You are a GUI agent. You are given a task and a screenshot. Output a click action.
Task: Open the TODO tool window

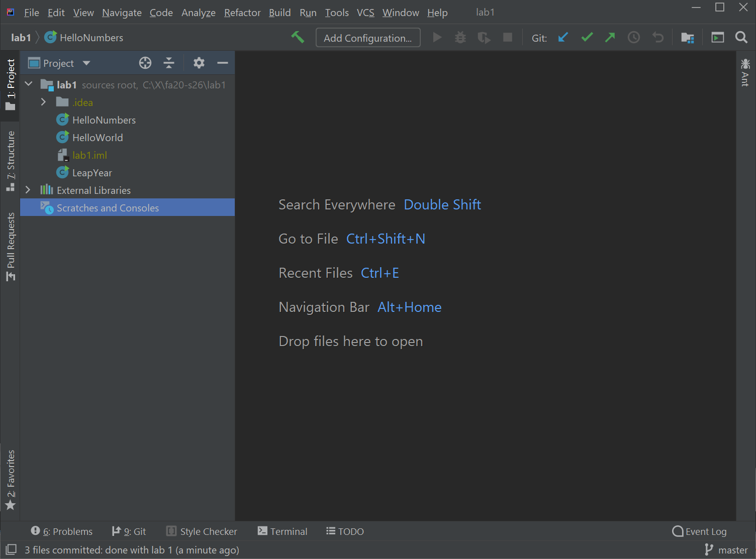345,531
